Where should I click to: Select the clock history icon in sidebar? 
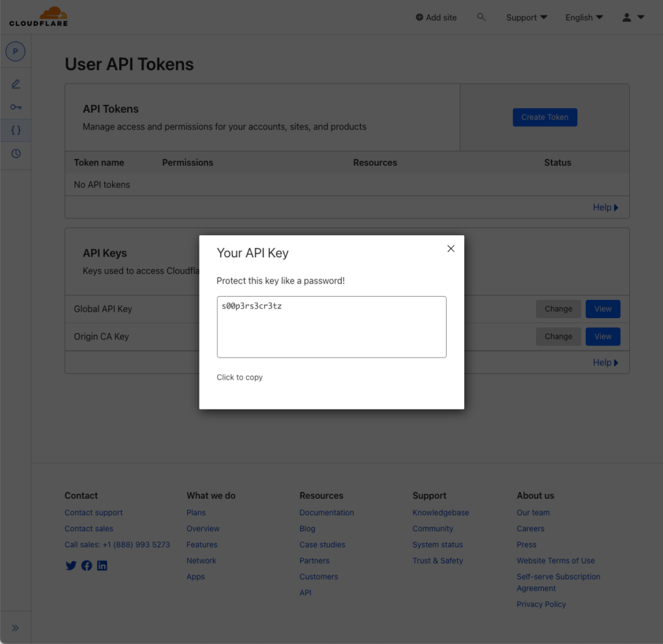click(x=15, y=155)
